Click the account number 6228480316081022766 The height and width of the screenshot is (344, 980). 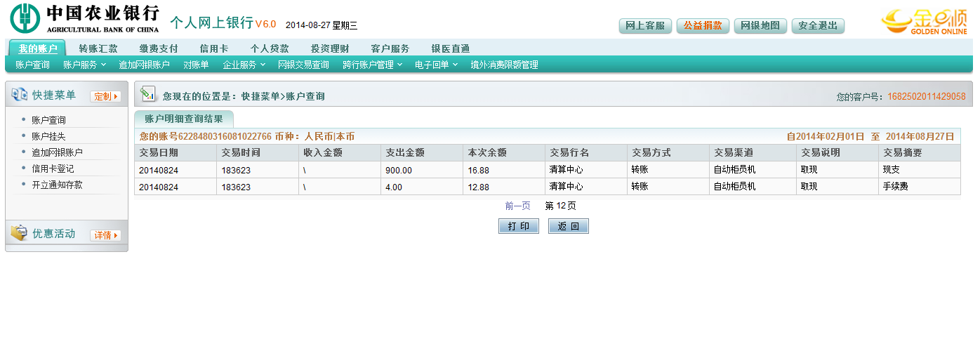[x=225, y=136]
